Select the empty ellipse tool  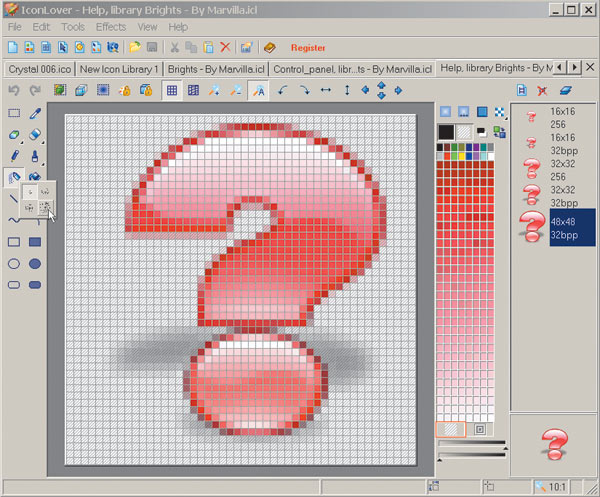pos(14,264)
